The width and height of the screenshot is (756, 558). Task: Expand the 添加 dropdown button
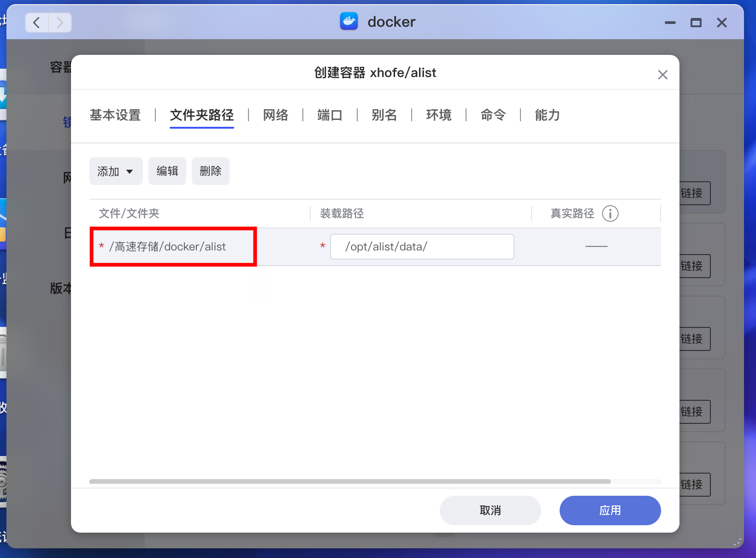(x=116, y=171)
